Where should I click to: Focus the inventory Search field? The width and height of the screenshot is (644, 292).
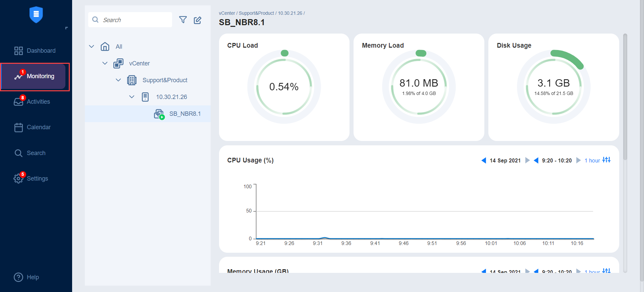(x=130, y=20)
